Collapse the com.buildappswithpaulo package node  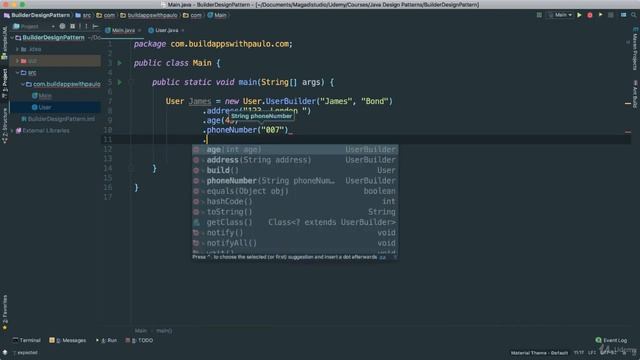pyautogui.click(x=23, y=84)
